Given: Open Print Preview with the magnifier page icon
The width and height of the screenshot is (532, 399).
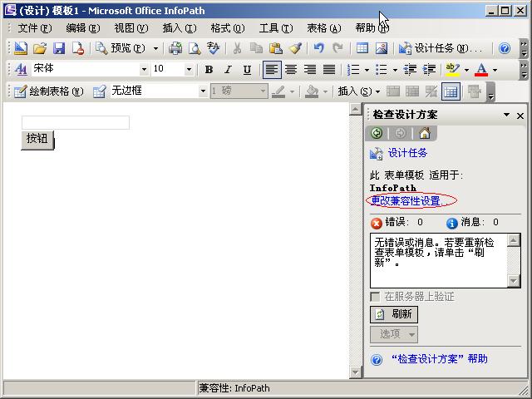Looking at the screenshot, I should click(x=195, y=48).
